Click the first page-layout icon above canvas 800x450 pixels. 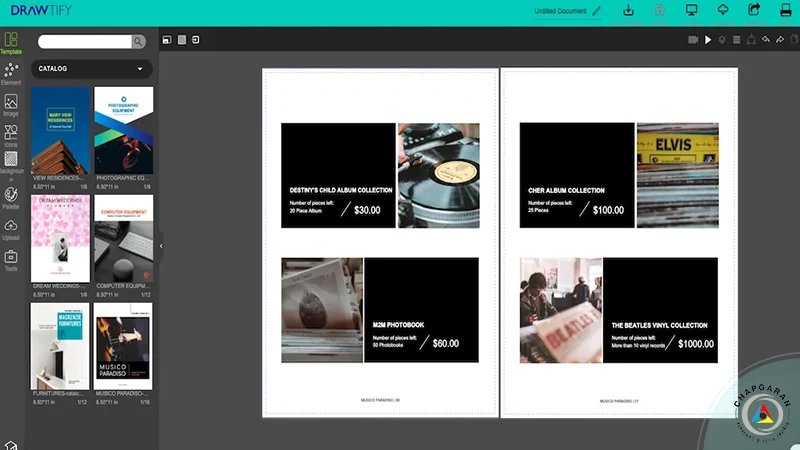click(x=167, y=40)
